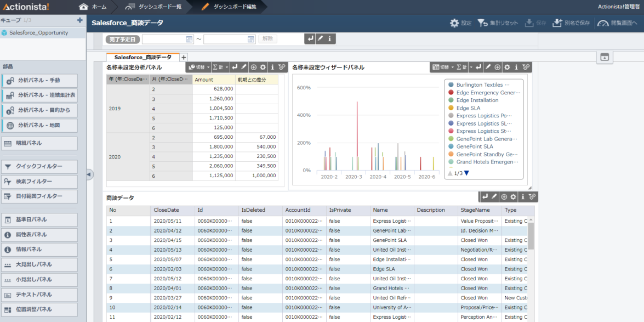Open 切替 dropdown on 名称未設定ウィザードパネル

pyautogui.click(x=443, y=67)
